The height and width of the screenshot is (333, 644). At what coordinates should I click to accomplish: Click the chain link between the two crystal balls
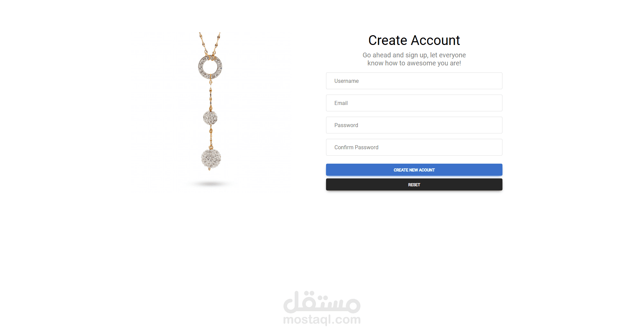pos(211,137)
